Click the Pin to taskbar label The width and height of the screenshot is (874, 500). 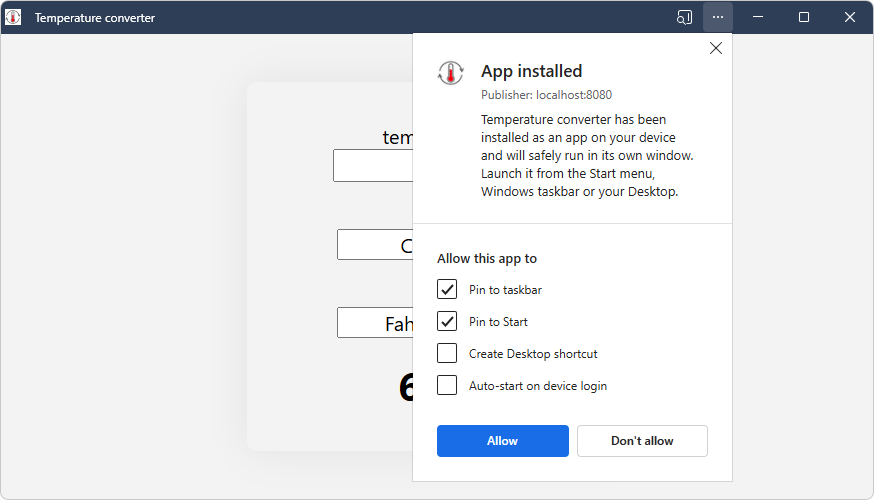tap(505, 290)
